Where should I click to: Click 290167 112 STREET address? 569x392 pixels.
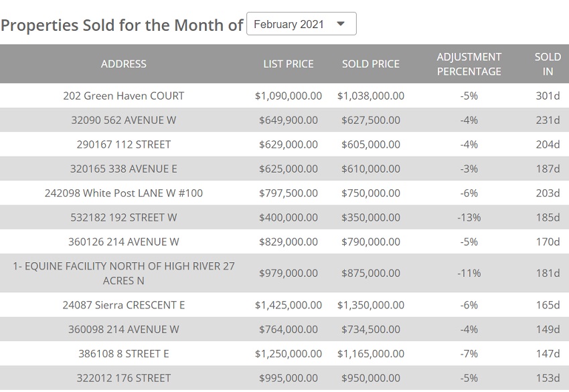coord(123,144)
